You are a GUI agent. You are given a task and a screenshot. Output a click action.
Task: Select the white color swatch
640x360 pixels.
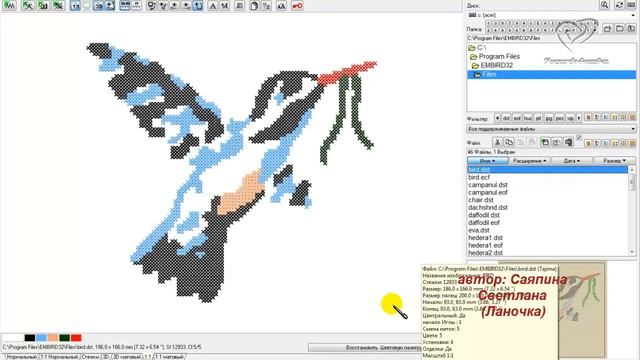[x=12, y=338]
